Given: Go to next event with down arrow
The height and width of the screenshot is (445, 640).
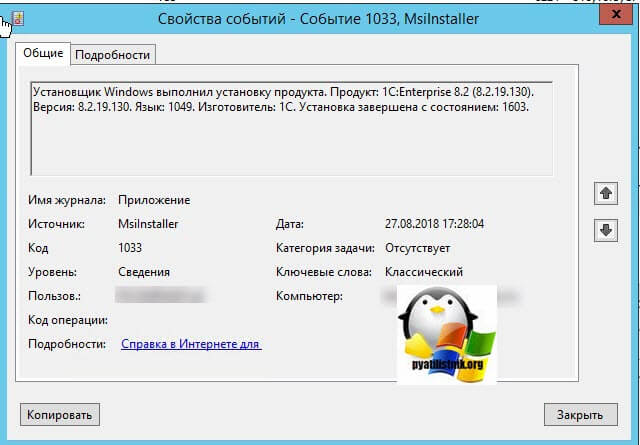Looking at the screenshot, I should coord(606,230).
